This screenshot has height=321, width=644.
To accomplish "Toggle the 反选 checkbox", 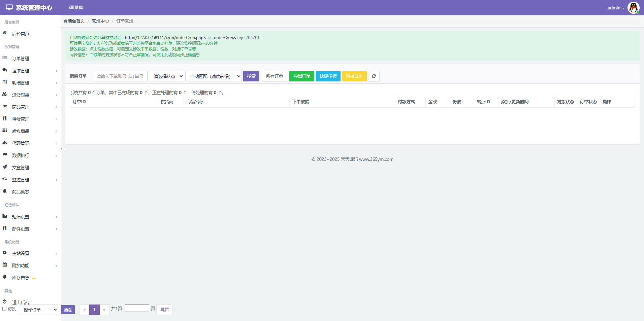I will click(4, 309).
